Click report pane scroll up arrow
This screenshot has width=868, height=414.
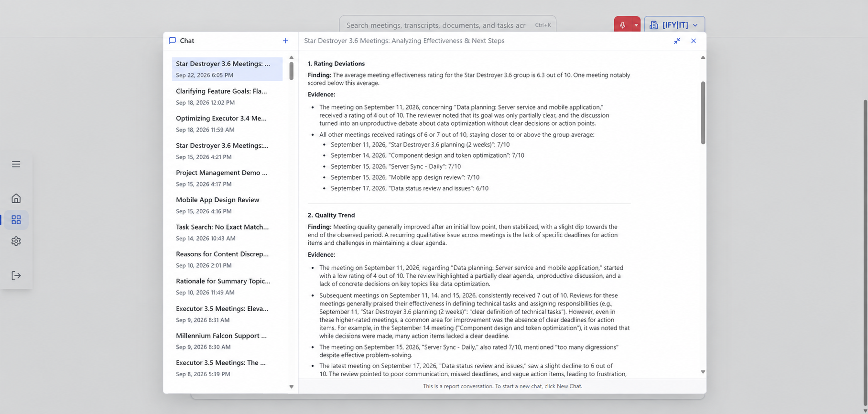click(x=703, y=57)
